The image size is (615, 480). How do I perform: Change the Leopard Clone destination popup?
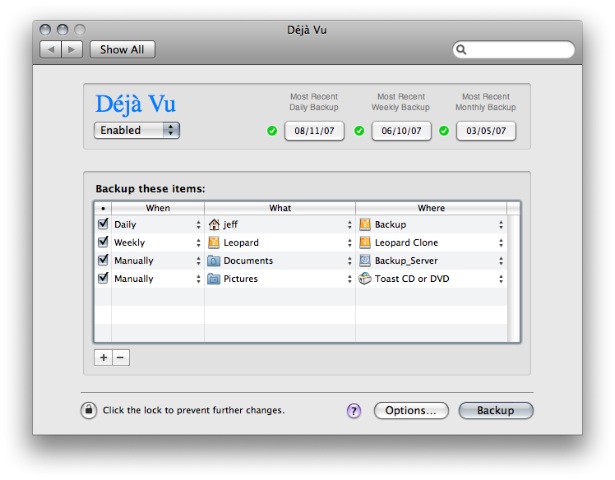pyautogui.click(x=431, y=243)
